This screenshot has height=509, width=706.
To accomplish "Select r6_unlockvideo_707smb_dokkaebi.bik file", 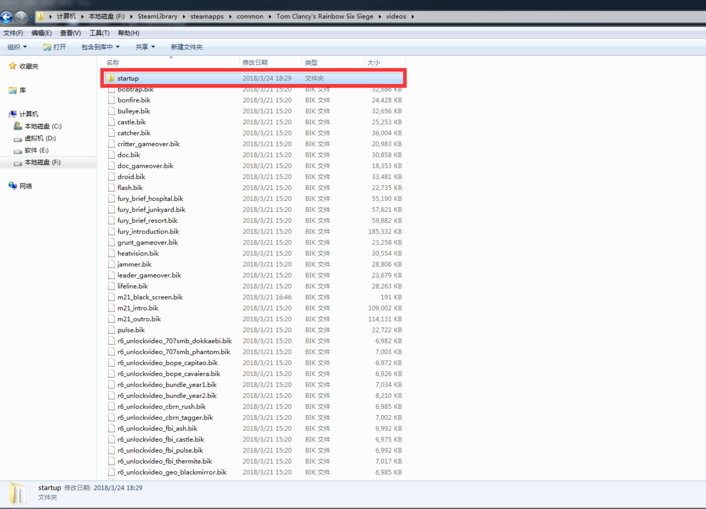I will [x=255, y=341].
